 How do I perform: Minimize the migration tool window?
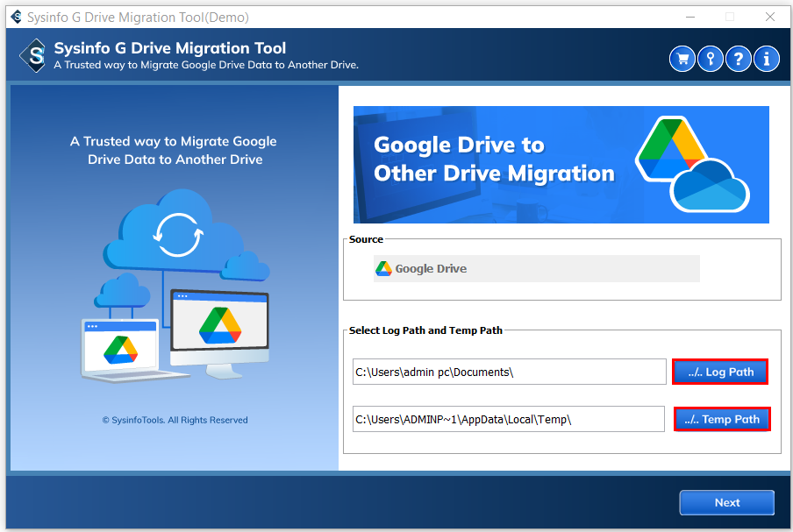(x=690, y=18)
